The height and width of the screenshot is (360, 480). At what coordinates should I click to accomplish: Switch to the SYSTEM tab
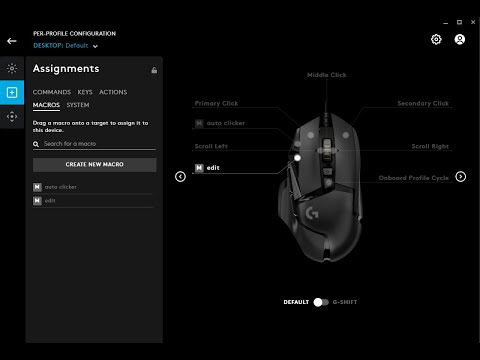78,105
